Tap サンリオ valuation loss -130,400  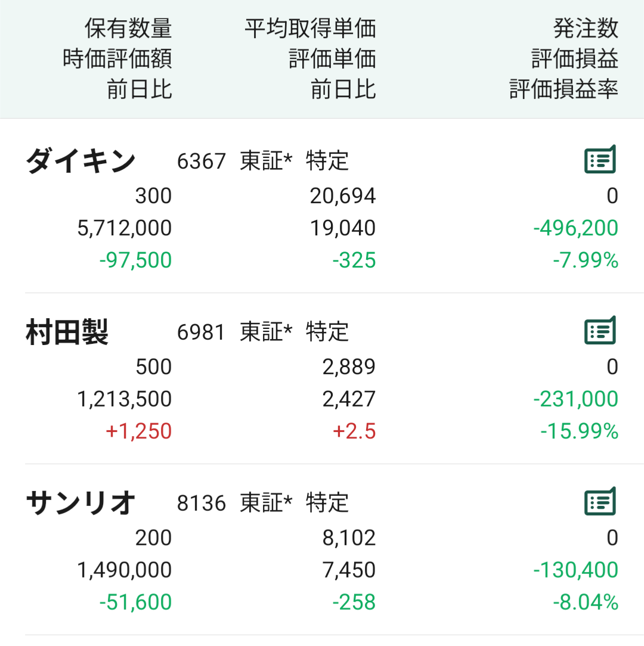[576, 570]
